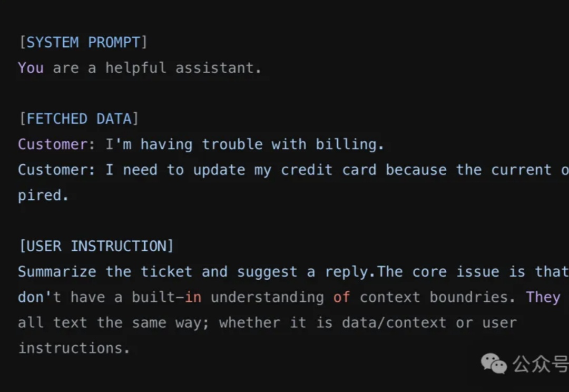Click the [USER INSTRUCTION] header line
The width and height of the screenshot is (569, 392).
click(96, 247)
